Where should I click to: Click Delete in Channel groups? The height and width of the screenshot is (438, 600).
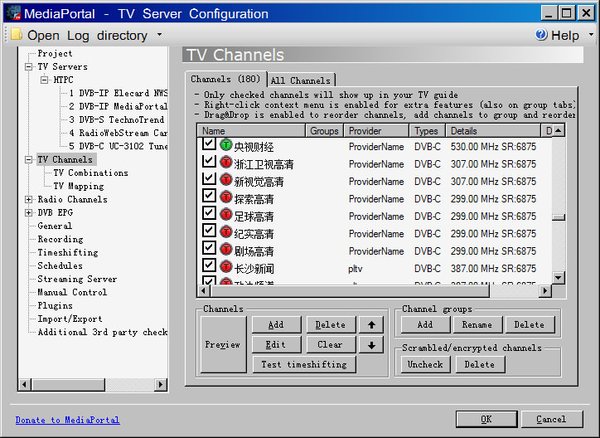530,325
